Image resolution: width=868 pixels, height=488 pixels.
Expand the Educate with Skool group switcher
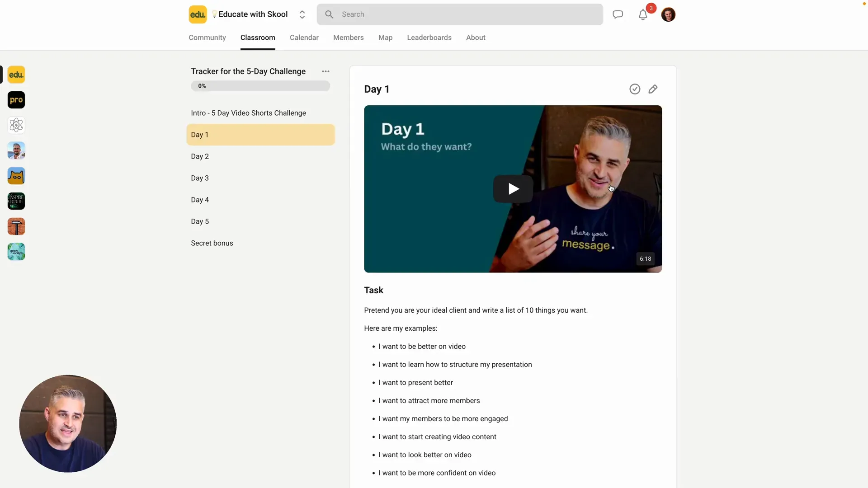302,14
